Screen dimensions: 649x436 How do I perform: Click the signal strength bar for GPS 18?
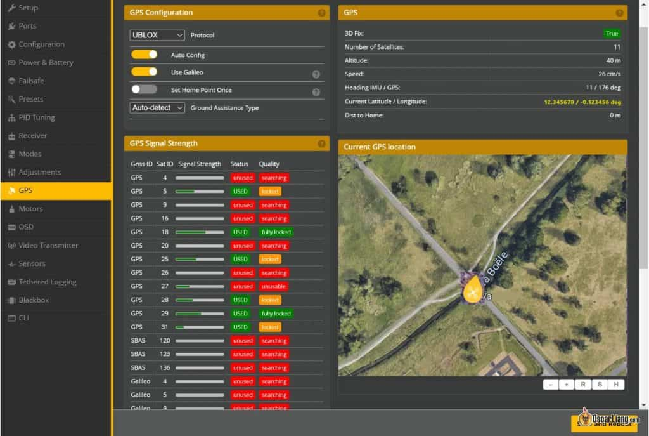tap(200, 232)
